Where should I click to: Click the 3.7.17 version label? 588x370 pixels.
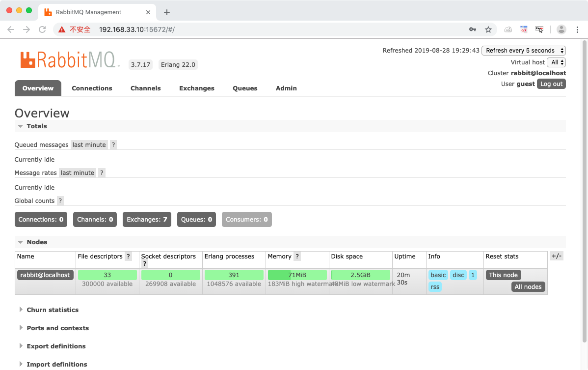[x=141, y=64]
